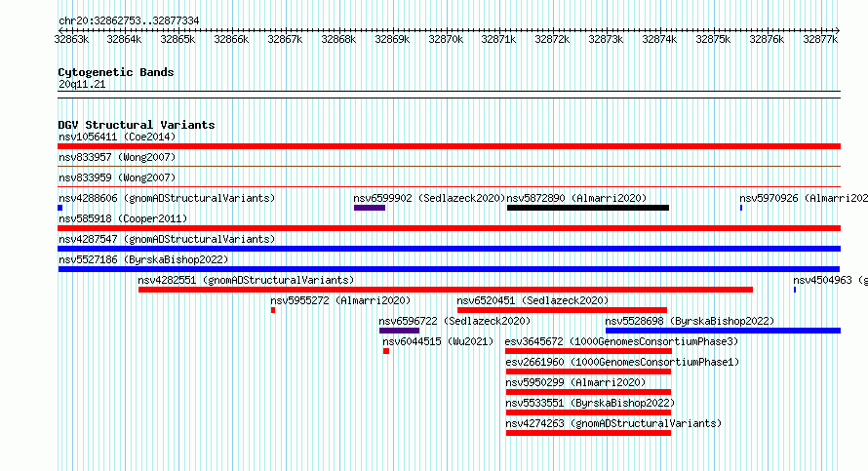Click nsv4282551 gnomAD variant label
The image size is (868, 471).
click(246, 280)
